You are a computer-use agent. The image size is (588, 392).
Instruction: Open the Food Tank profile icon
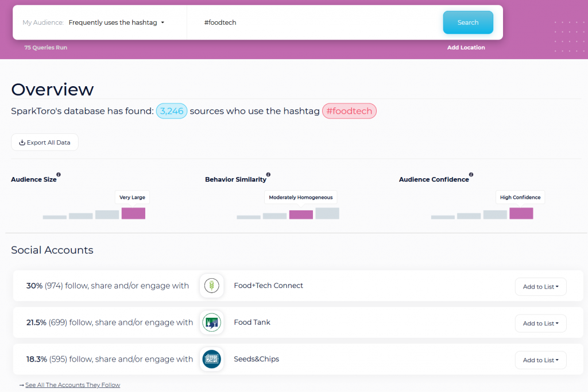(x=211, y=322)
